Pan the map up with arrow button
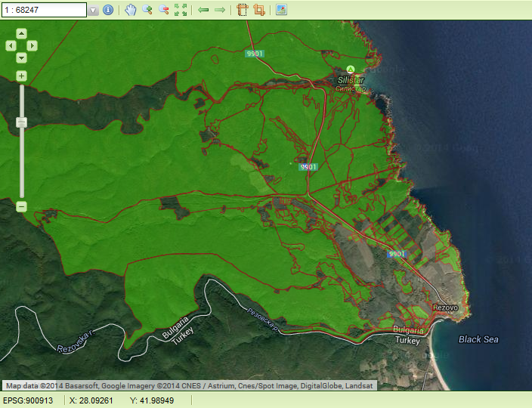The image size is (532, 408). (x=21, y=34)
